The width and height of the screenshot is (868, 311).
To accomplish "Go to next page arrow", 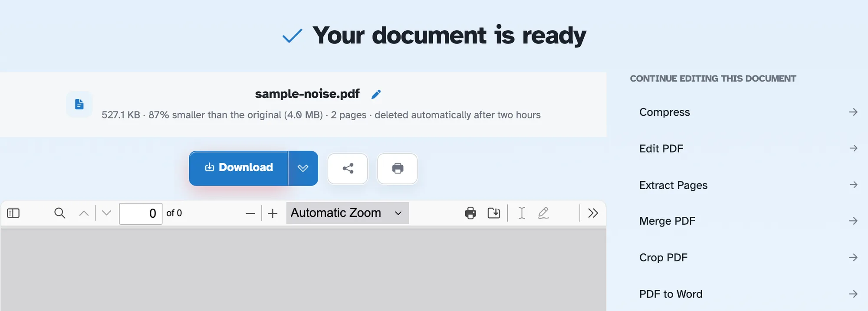I will [x=107, y=213].
